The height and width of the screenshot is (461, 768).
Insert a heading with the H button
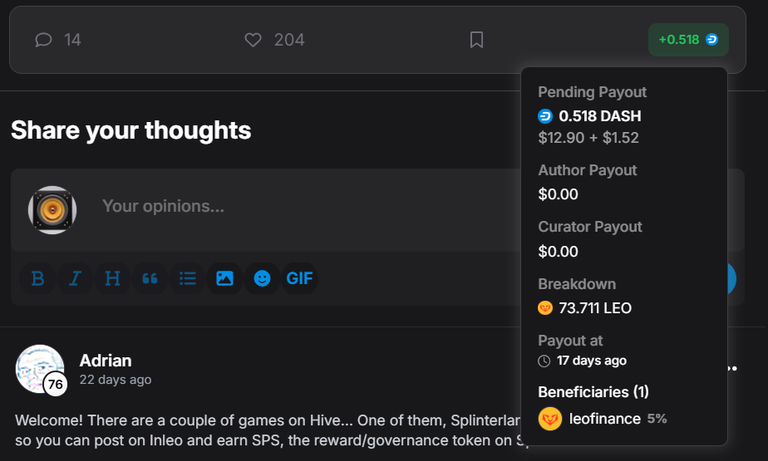pos(112,278)
